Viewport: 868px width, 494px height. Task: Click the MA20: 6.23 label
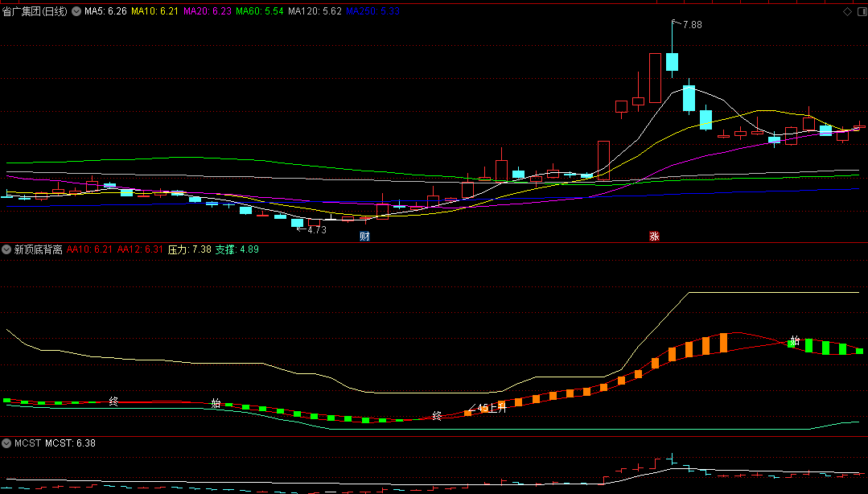point(208,11)
